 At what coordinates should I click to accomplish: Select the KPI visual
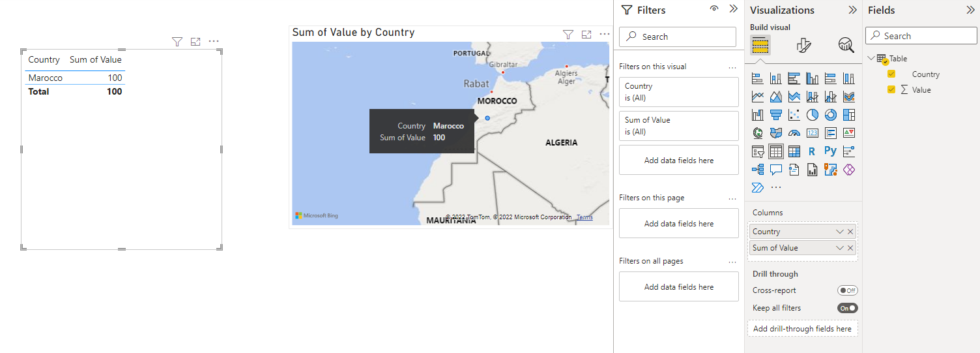coord(848,133)
